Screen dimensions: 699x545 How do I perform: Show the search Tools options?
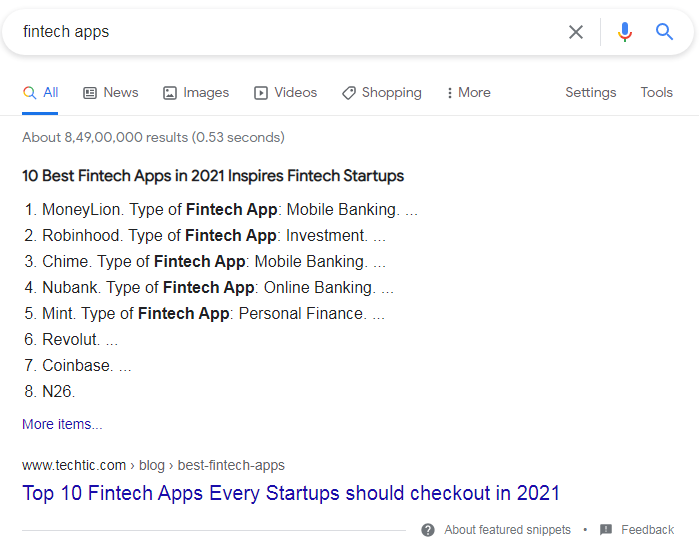(656, 93)
